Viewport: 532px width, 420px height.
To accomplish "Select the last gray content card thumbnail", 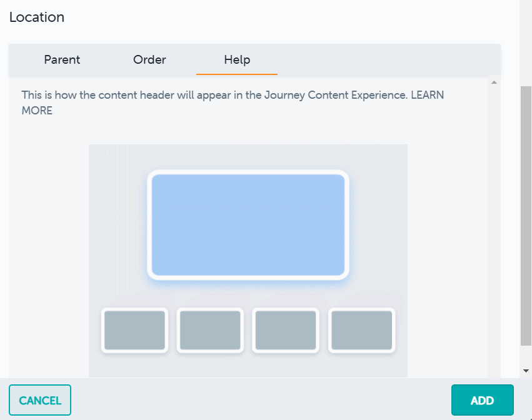I will coord(361,331).
